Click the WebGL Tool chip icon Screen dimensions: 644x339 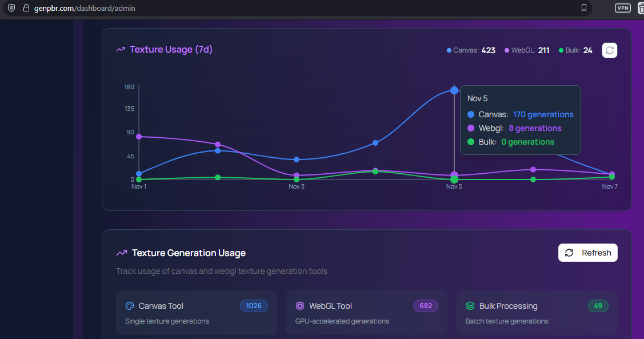[x=300, y=306]
